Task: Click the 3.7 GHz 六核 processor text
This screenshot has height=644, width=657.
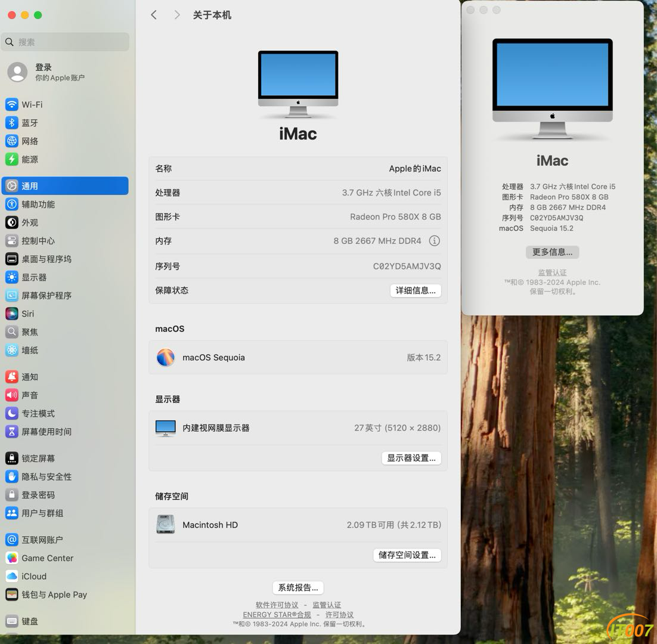Action: (x=391, y=193)
